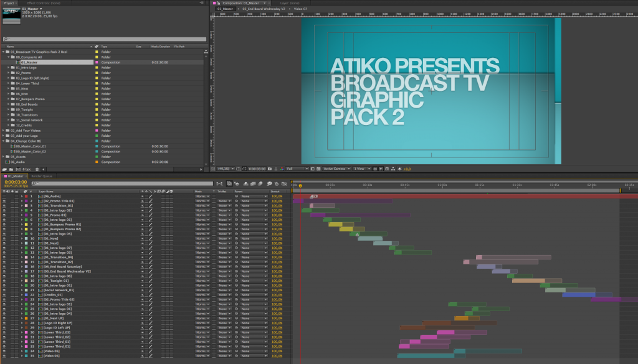
Task: Switch to the Render Queue tab
Action: tap(41, 175)
